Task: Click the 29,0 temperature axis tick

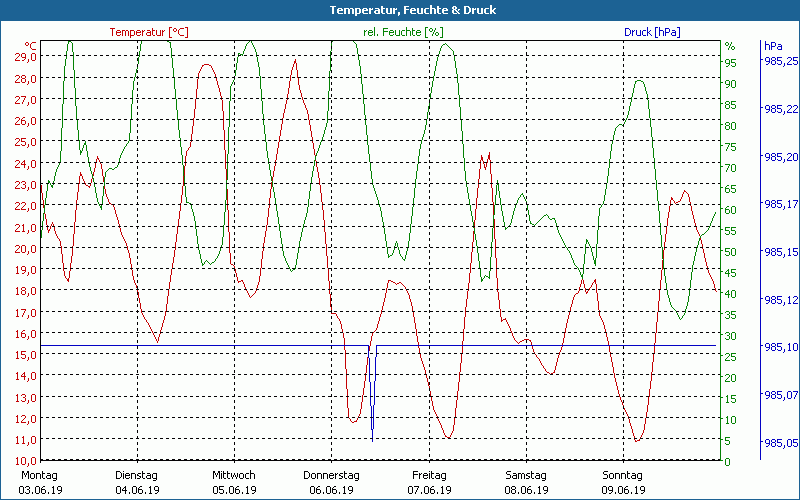Action: pyautogui.click(x=26, y=57)
